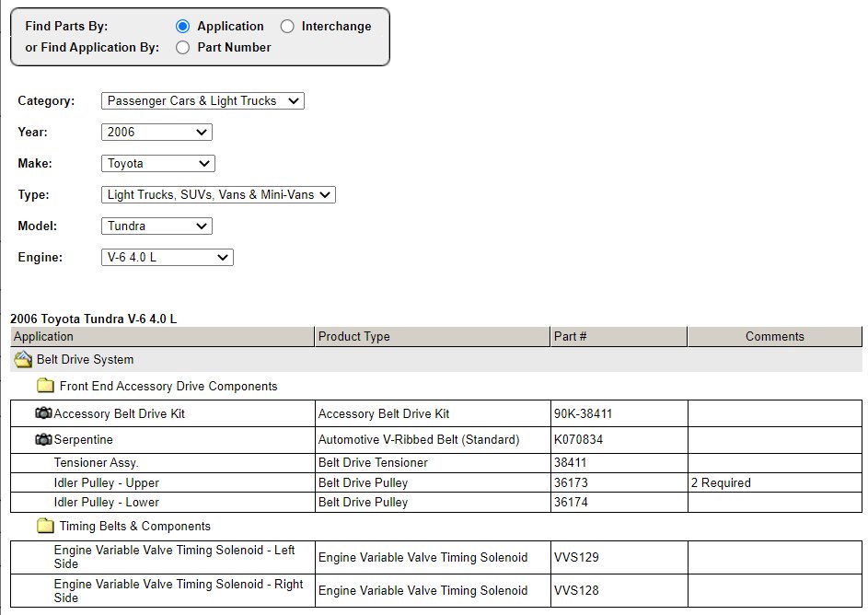Image resolution: width=868 pixels, height=615 pixels.
Task: Click the Interchange radio label text
Action: (x=336, y=26)
